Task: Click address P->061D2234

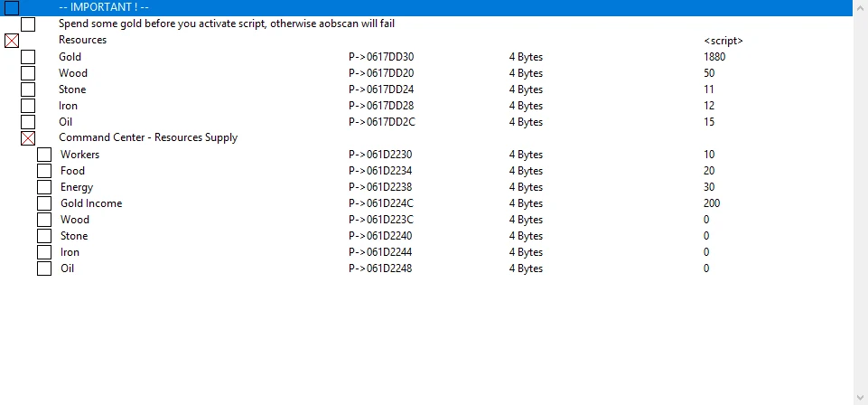Action: (380, 171)
